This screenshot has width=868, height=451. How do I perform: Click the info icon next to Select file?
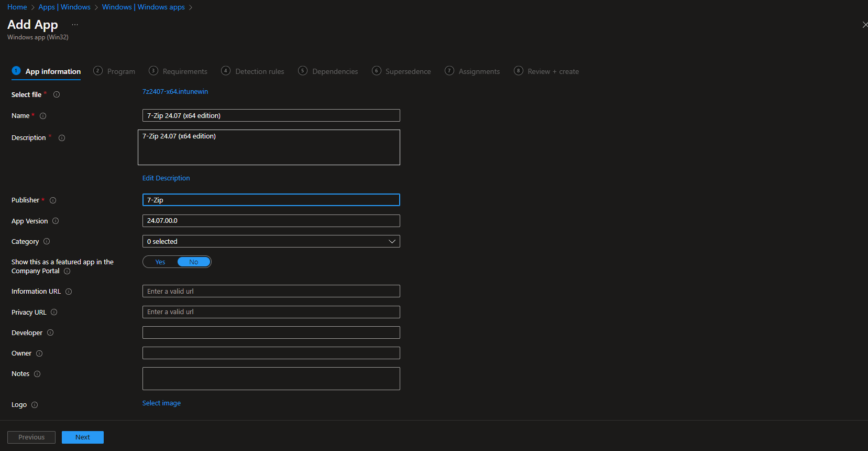pyautogui.click(x=57, y=94)
